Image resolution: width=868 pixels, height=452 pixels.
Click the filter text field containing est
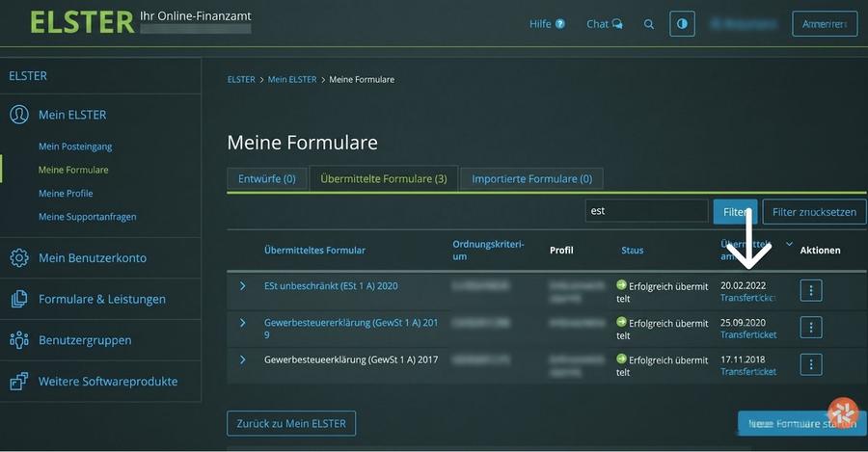tap(646, 211)
